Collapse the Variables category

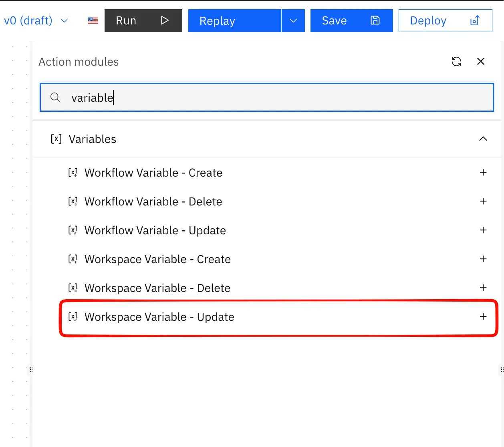pos(483,139)
